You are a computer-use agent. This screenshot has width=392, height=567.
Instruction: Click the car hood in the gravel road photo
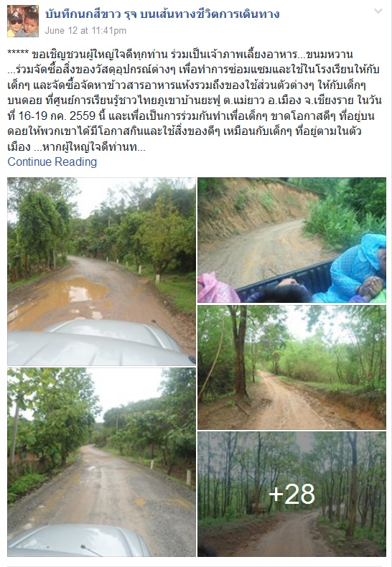[78, 541]
